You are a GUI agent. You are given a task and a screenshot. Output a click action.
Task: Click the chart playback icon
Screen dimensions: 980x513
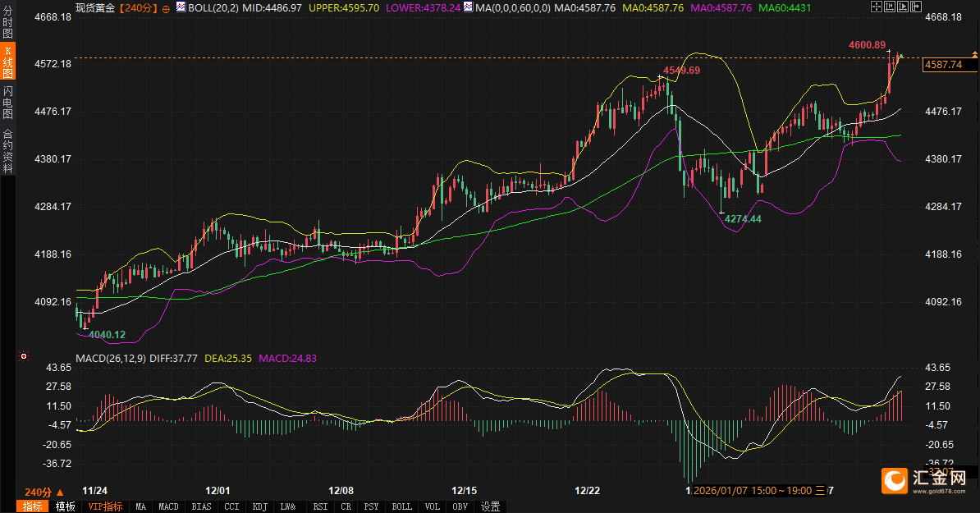click(x=901, y=7)
